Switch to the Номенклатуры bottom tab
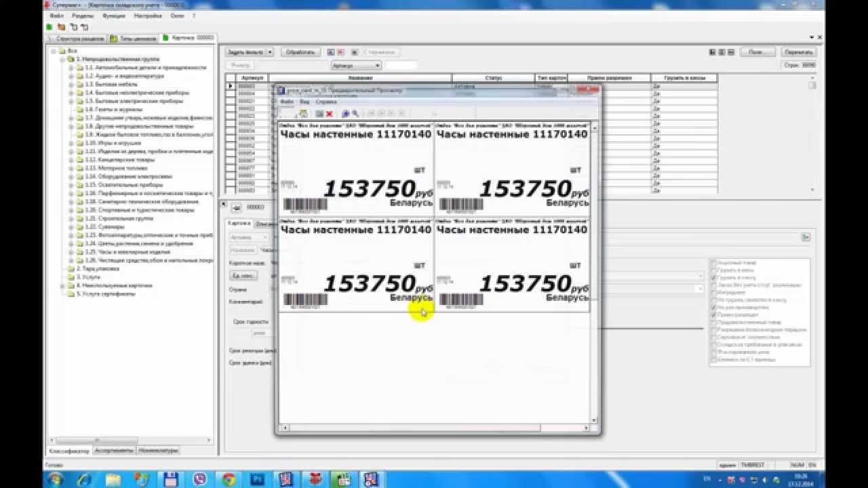This screenshot has height=488, width=868. click(x=158, y=450)
